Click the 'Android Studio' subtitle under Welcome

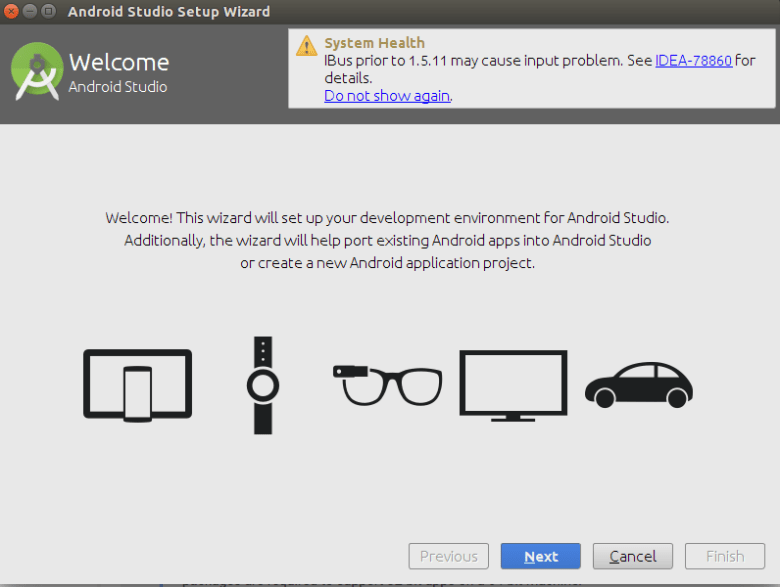coord(118,87)
